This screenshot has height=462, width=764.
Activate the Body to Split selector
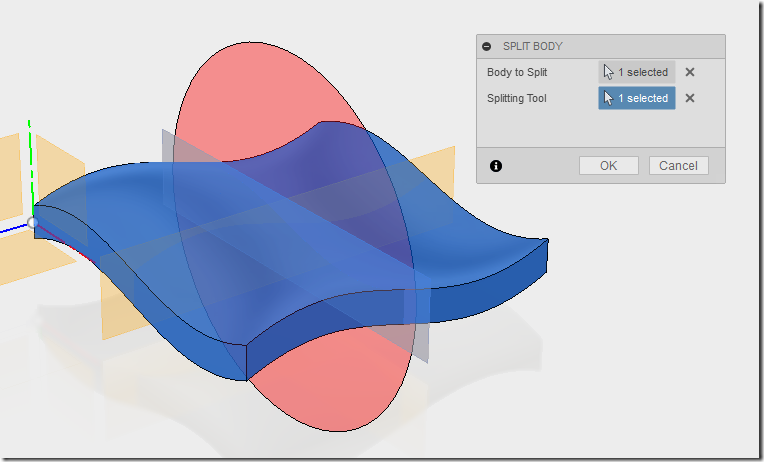(636, 72)
